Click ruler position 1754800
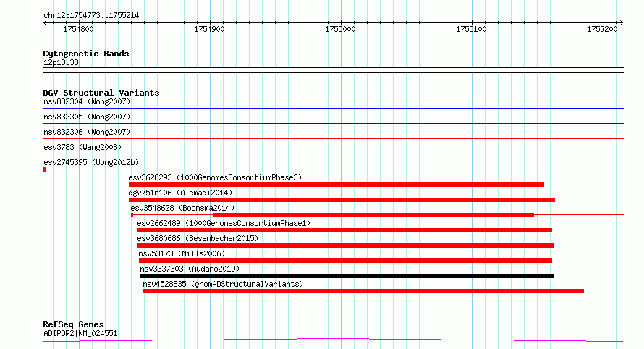The image size is (644, 349). 78,29
